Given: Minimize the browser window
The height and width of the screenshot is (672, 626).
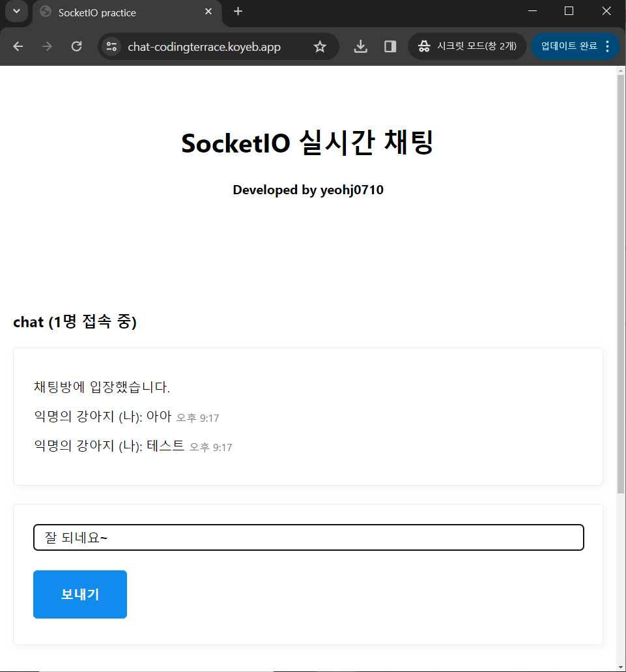Looking at the screenshot, I should point(532,11).
